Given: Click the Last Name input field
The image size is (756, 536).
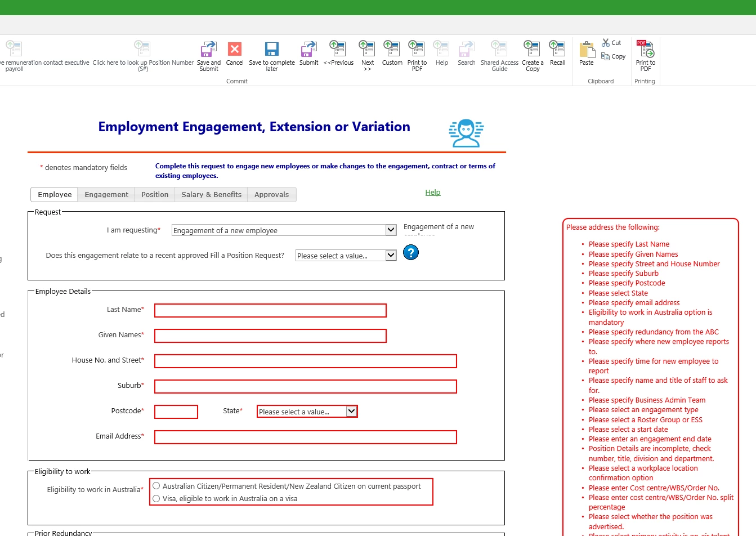Looking at the screenshot, I should [270, 310].
